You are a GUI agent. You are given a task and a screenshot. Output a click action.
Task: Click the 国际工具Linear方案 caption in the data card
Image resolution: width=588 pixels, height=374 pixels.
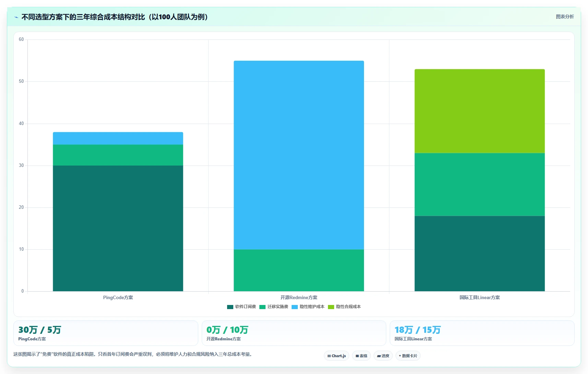[413, 339]
